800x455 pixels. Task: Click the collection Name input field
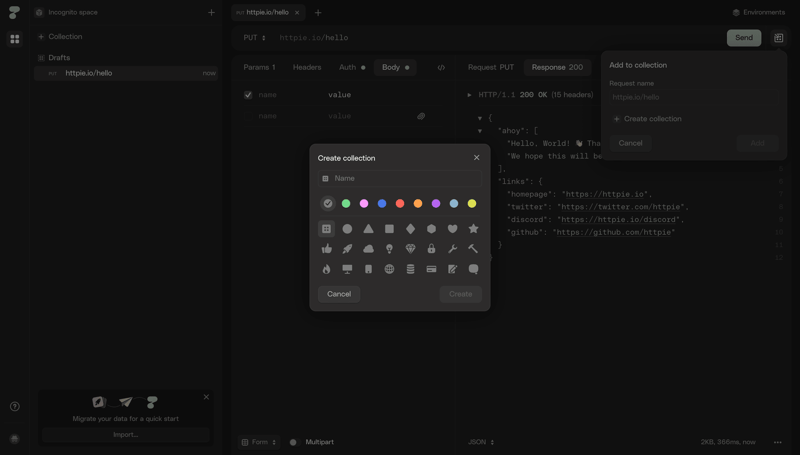399,179
